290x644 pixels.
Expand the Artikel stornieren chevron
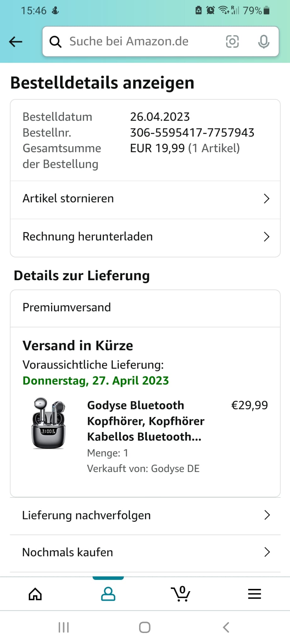pos(266,199)
